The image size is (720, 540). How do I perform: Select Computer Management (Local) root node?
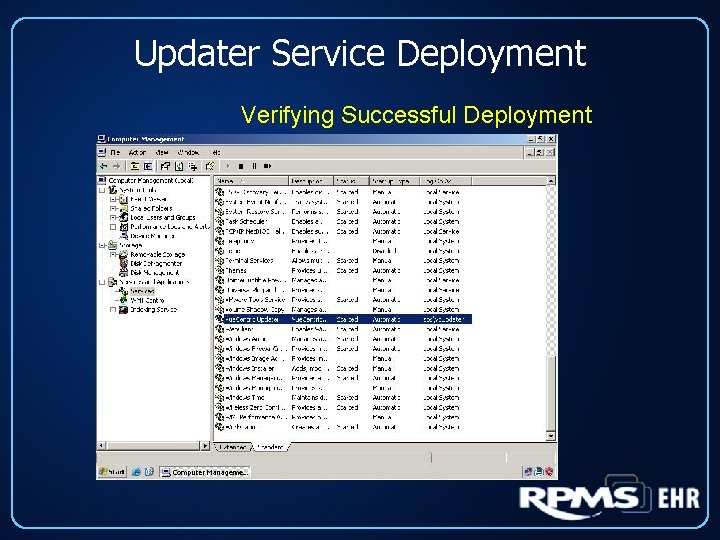pos(151,180)
